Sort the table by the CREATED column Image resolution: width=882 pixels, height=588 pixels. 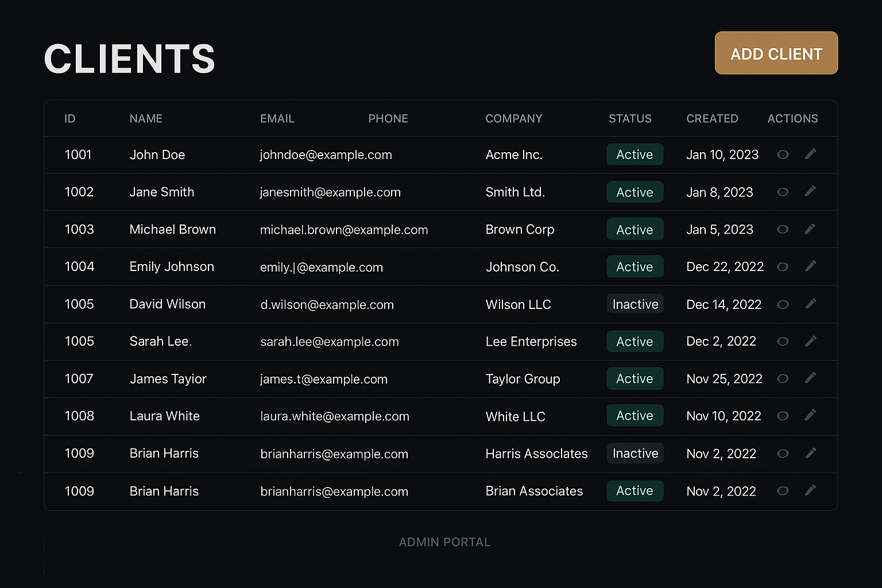(712, 118)
